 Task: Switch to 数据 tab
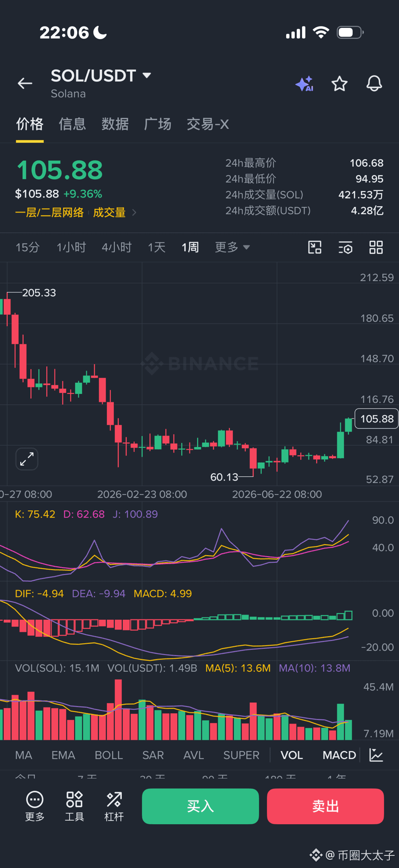115,124
